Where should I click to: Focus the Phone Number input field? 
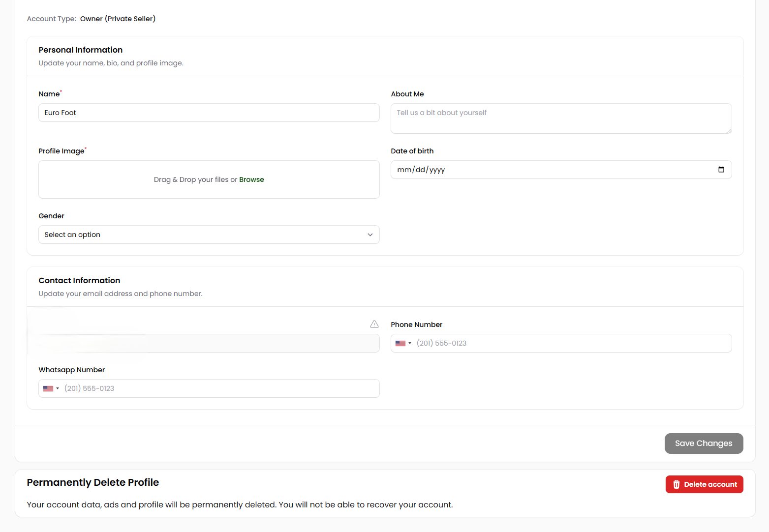[x=571, y=343]
